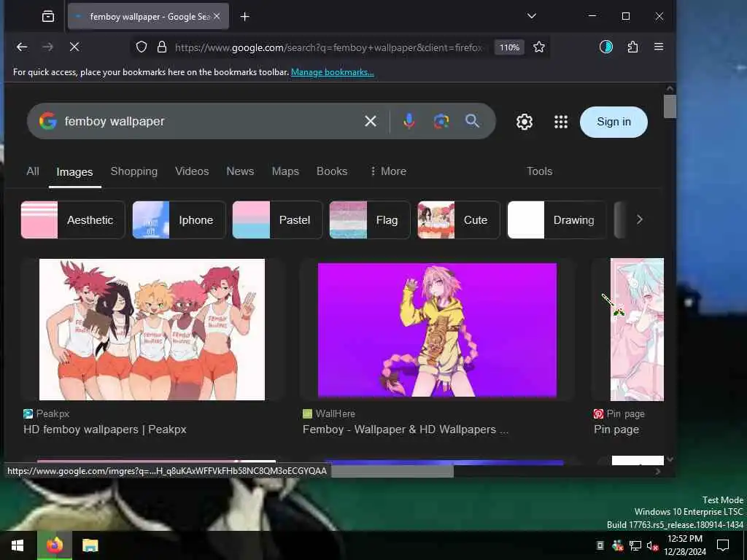List all tabs with the chevron dropdown
The image size is (747, 560).
pos(532,16)
